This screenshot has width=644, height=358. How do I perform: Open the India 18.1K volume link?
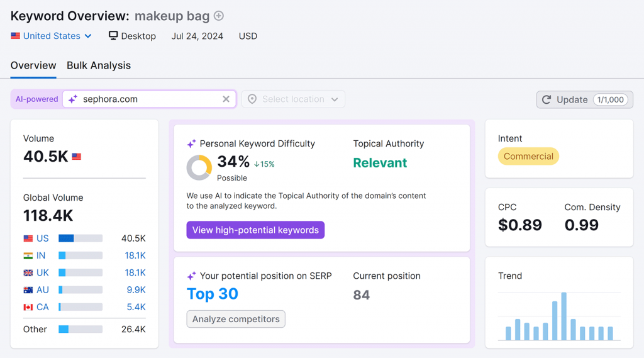tap(135, 255)
